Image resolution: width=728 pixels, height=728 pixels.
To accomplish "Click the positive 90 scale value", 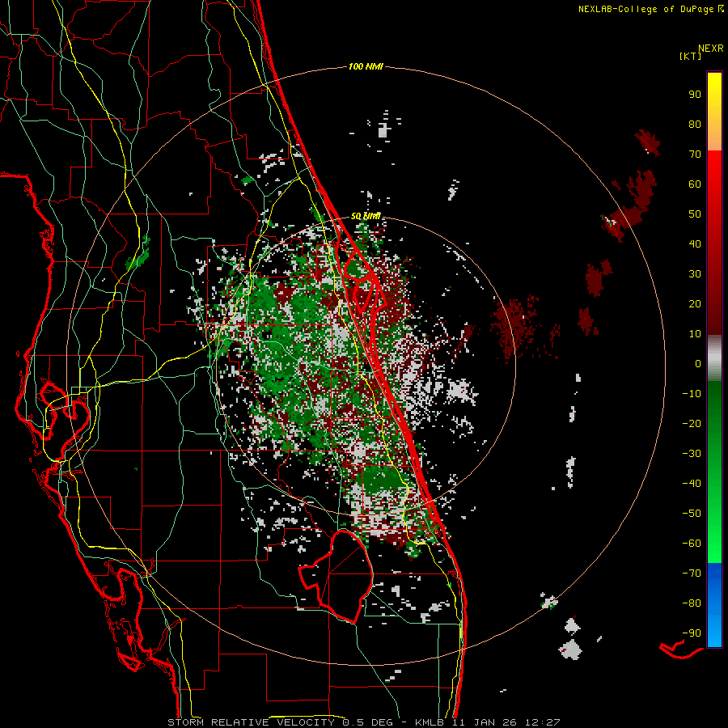I will click(695, 95).
